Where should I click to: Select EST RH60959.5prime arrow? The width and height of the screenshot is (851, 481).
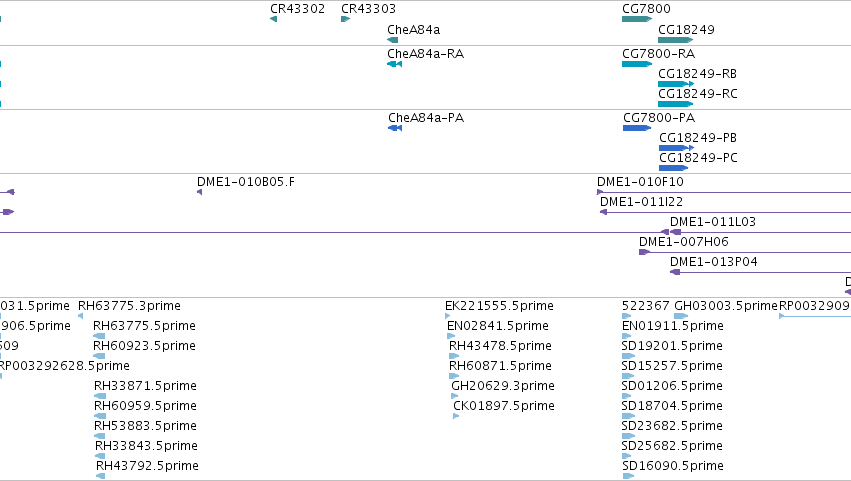tap(100, 416)
